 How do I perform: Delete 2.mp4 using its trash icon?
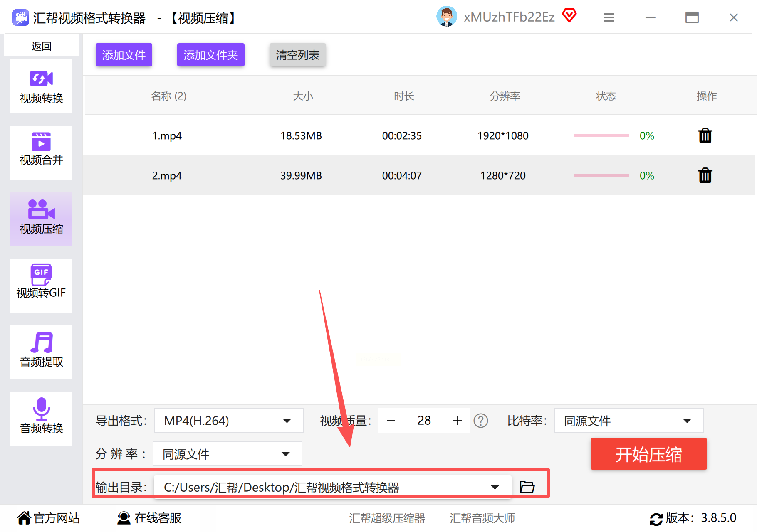click(705, 175)
